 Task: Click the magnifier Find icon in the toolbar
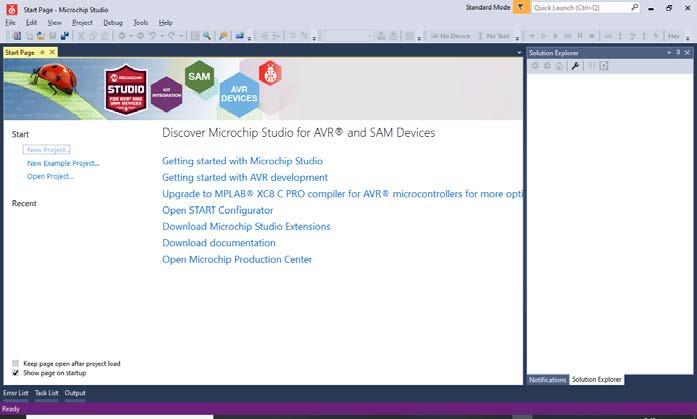pos(207,36)
